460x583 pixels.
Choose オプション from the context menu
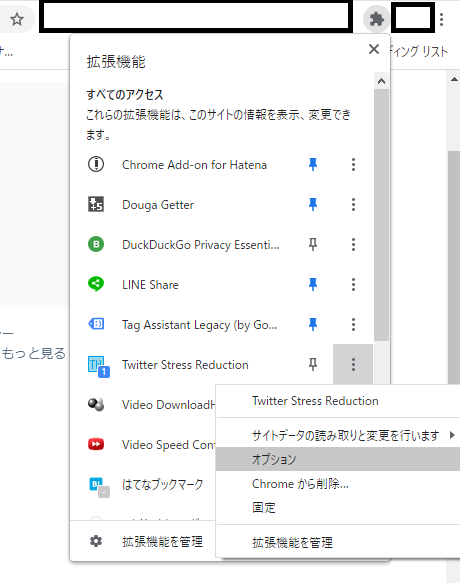click(x=338, y=459)
